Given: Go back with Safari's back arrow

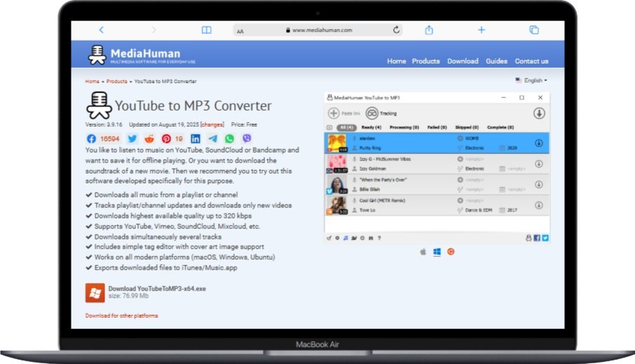Looking at the screenshot, I should 101,30.
